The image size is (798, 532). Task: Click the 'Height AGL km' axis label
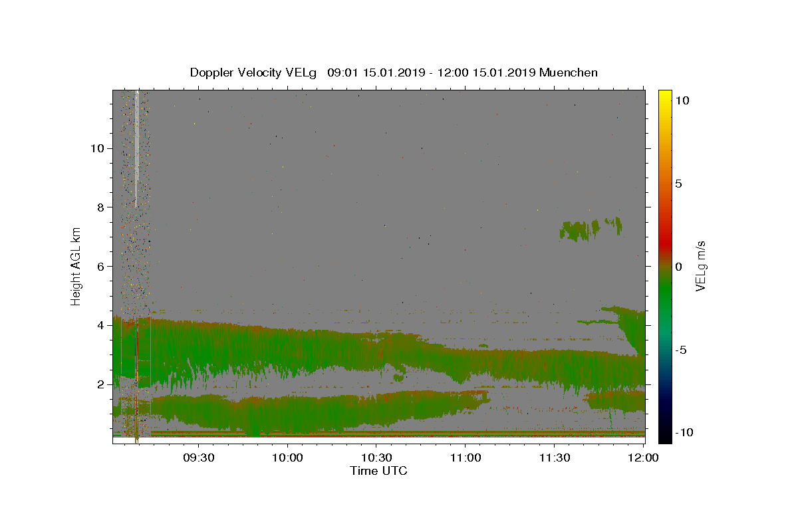tap(76, 266)
